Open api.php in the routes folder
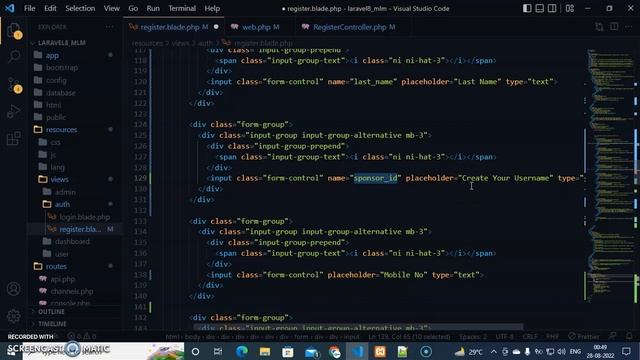The width and height of the screenshot is (640, 360). (62, 279)
